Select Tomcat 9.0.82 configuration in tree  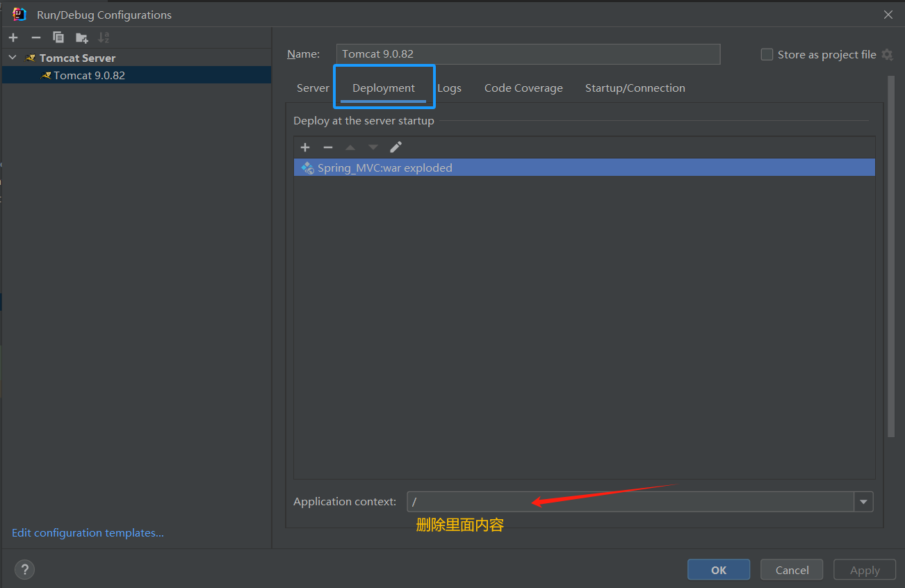(136, 75)
